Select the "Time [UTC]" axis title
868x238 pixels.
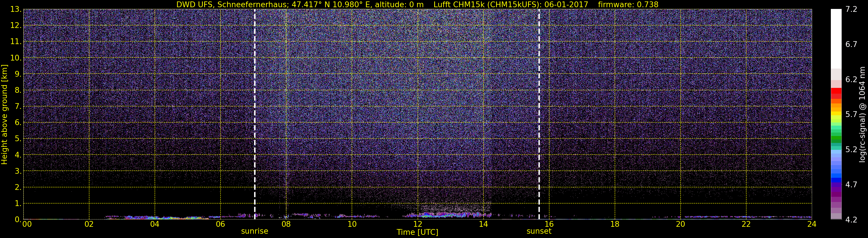pos(417,232)
